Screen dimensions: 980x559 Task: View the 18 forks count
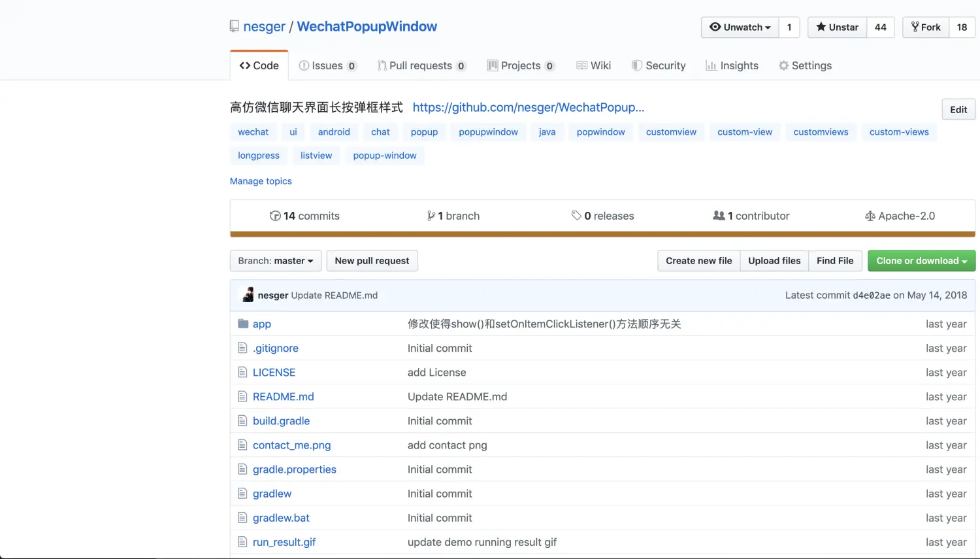tap(962, 27)
